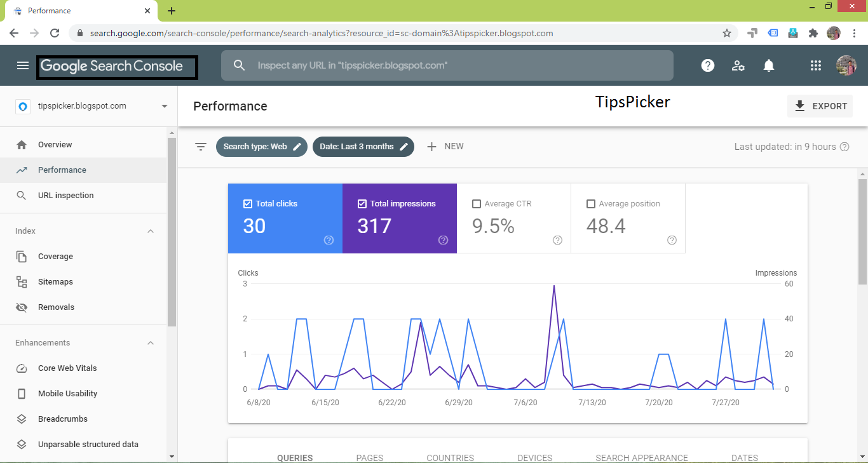Open the Core Web Vitals report
This screenshot has height=463, width=868.
(x=84, y=368)
